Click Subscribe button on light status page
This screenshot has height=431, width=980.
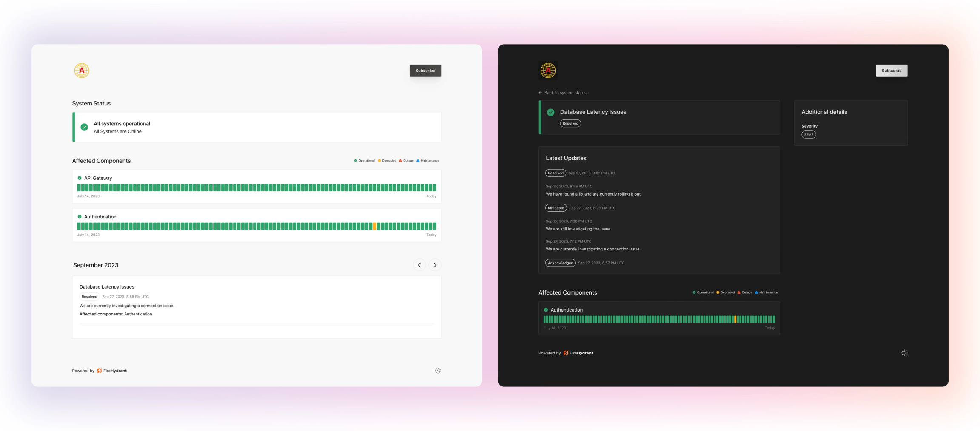425,71
